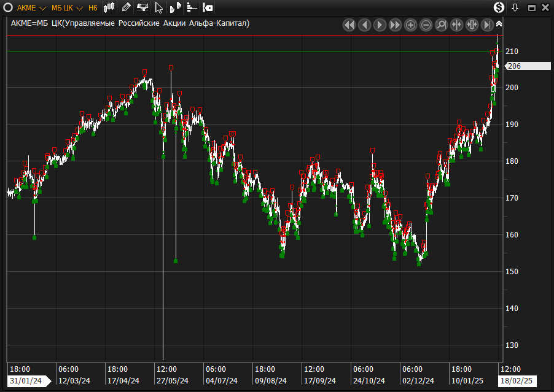The height and width of the screenshot is (392, 554).
Task: Click the end date label 18/02/25
Action: pyautogui.click(x=517, y=381)
